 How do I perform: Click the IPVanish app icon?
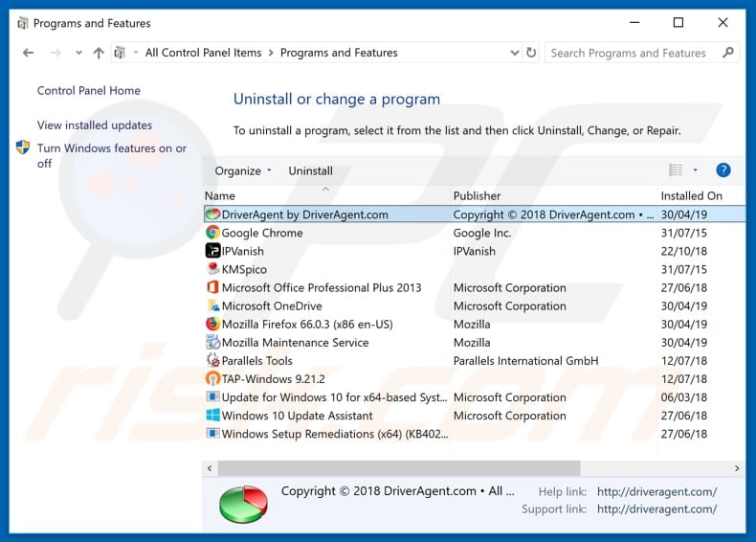[212, 251]
